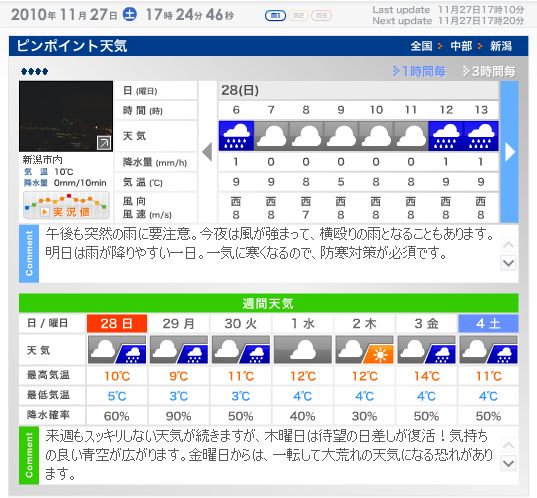Show later hours with the right blue arrow
Viewport: 537px width, 498px height.
510,152
